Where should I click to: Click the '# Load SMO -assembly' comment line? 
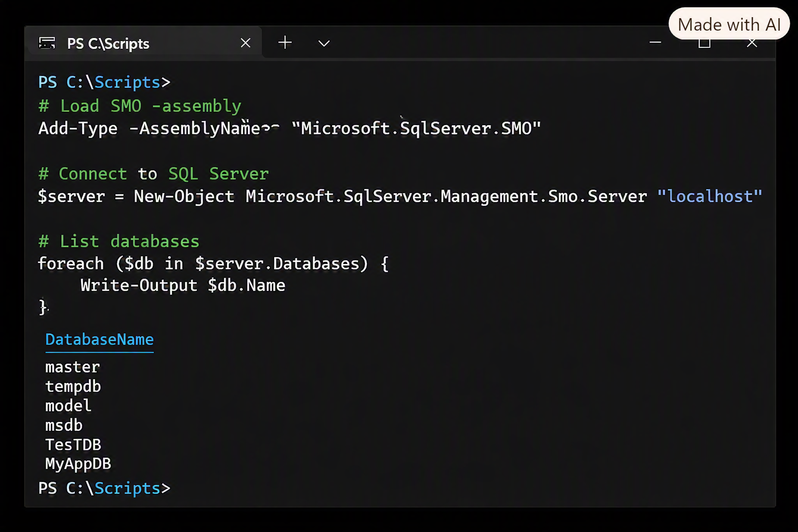(x=140, y=106)
